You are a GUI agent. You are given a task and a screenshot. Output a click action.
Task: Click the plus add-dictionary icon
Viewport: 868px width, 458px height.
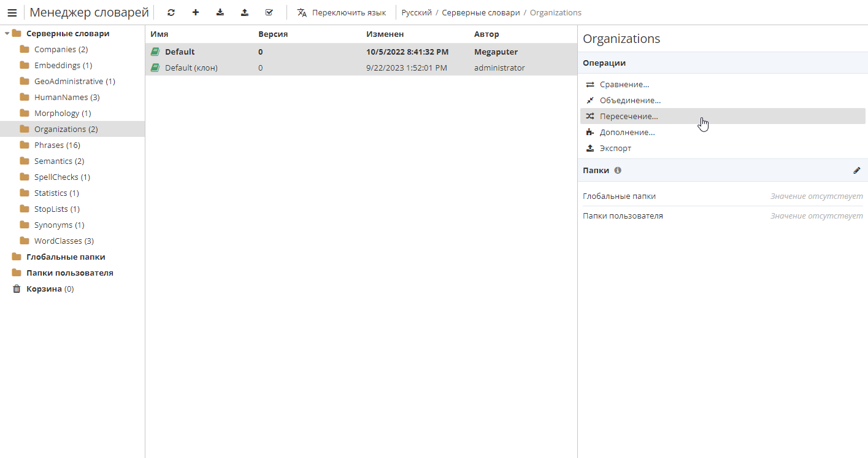[x=196, y=12]
